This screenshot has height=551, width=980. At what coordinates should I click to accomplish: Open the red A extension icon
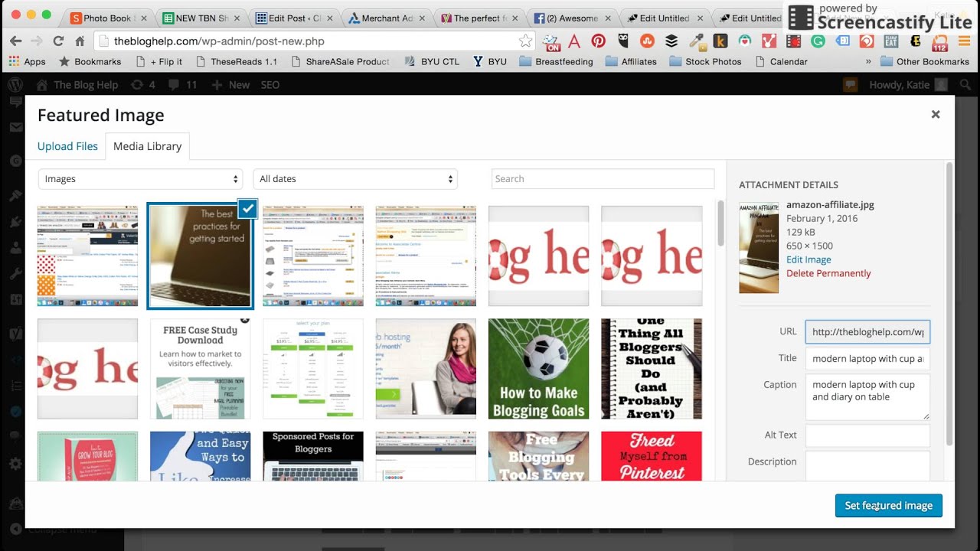[574, 41]
